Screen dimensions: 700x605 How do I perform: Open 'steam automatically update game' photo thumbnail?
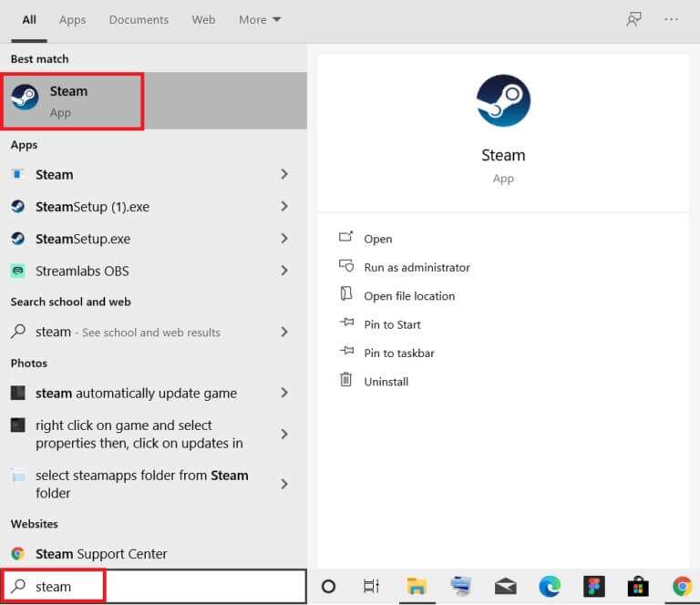tap(18, 393)
